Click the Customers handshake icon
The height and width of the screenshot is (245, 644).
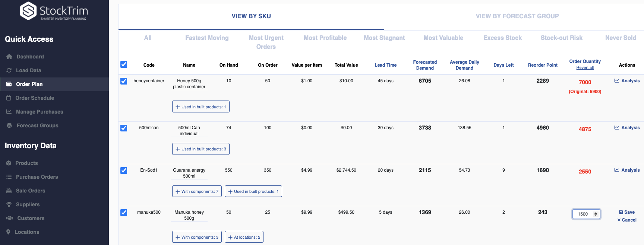click(x=10, y=218)
